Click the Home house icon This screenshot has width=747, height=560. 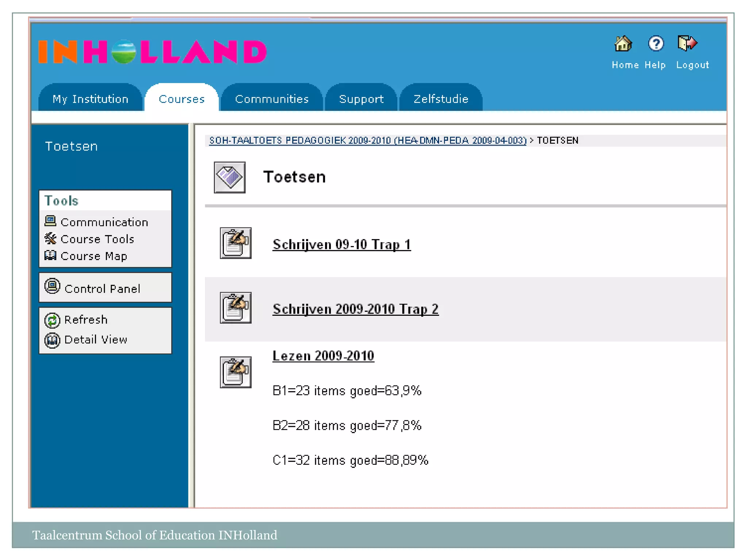(623, 44)
